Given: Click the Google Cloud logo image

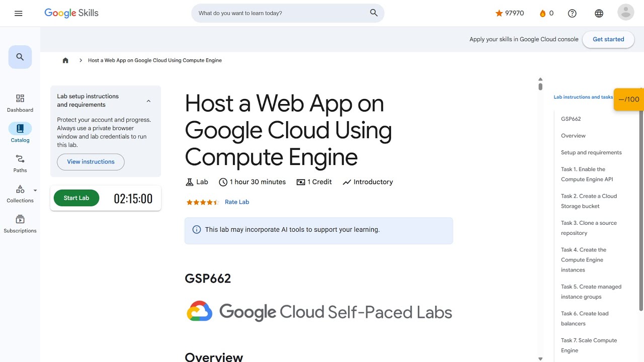Looking at the screenshot, I should [x=319, y=312].
